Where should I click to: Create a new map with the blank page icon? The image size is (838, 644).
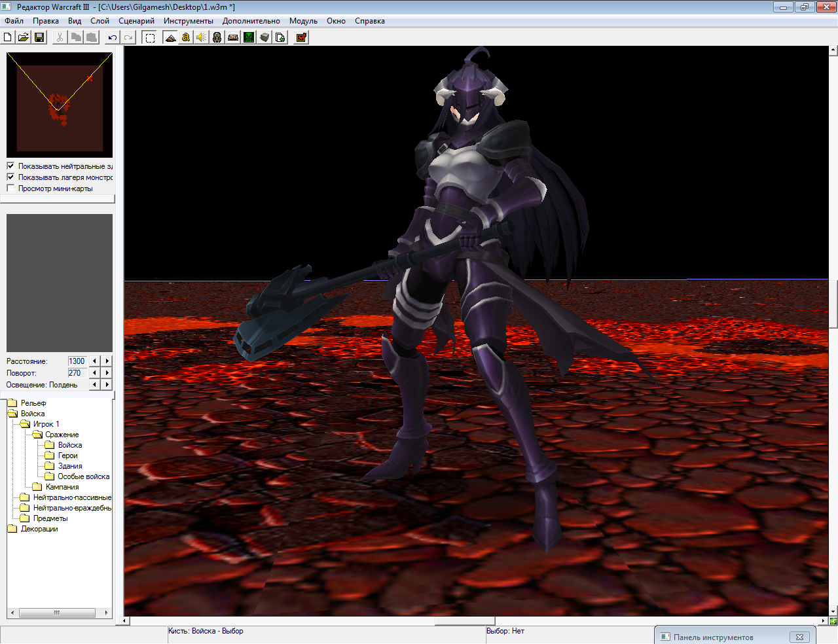[8, 37]
